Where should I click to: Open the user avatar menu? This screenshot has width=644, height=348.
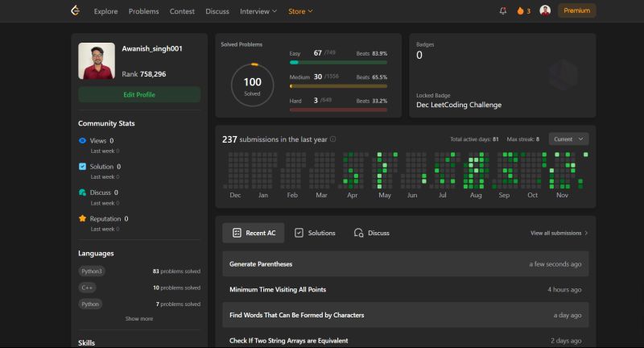pyautogui.click(x=545, y=11)
